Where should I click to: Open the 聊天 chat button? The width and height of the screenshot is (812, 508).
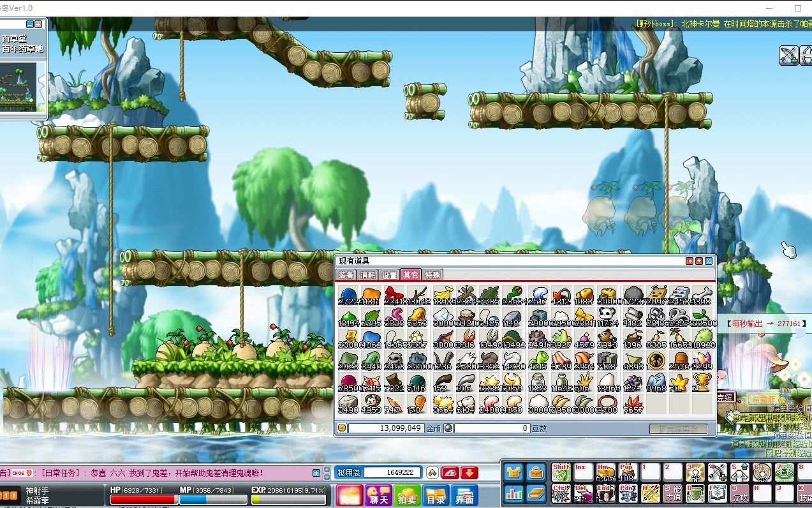tap(378, 496)
